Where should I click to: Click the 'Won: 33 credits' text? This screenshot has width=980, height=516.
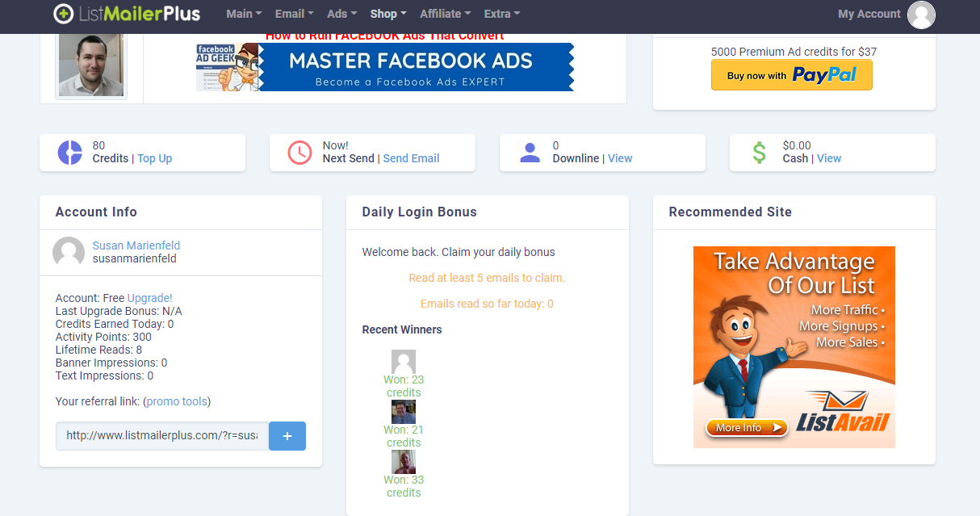(x=404, y=486)
